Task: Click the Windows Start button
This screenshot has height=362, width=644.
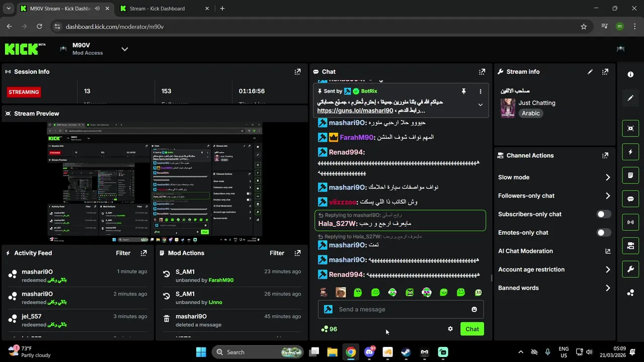Action: (x=201, y=352)
